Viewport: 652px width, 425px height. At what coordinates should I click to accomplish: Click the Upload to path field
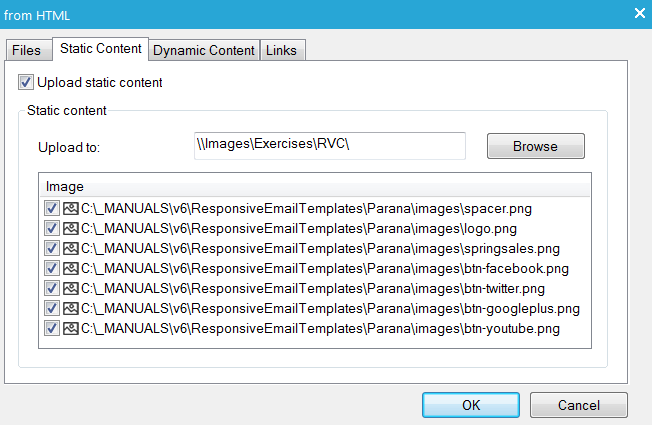click(x=329, y=146)
